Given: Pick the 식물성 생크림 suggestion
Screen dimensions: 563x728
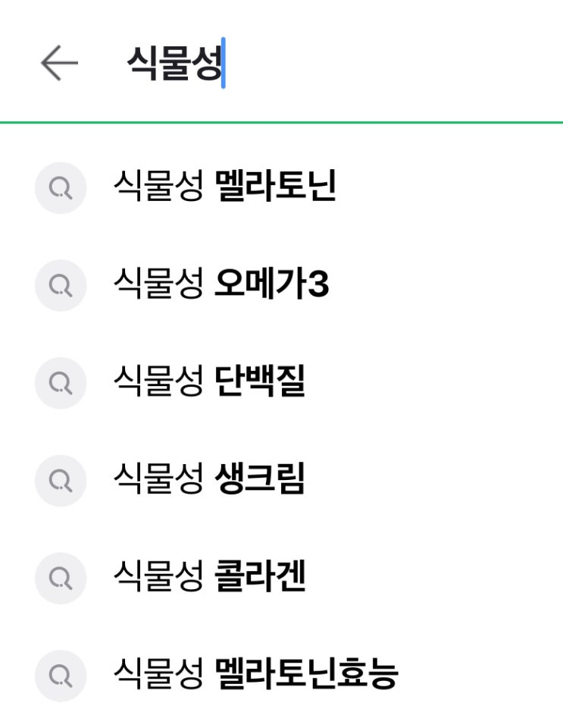Looking at the screenshot, I should pyautogui.click(x=209, y=480).
